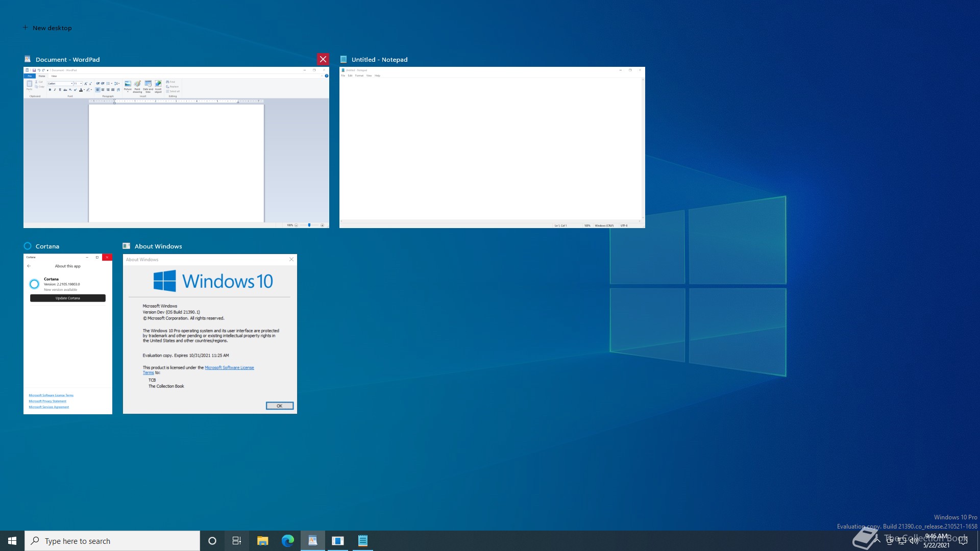Click the Notepad icon beside its title
The width and height of the screenshot is (980, 551).
tap(344, 59)
